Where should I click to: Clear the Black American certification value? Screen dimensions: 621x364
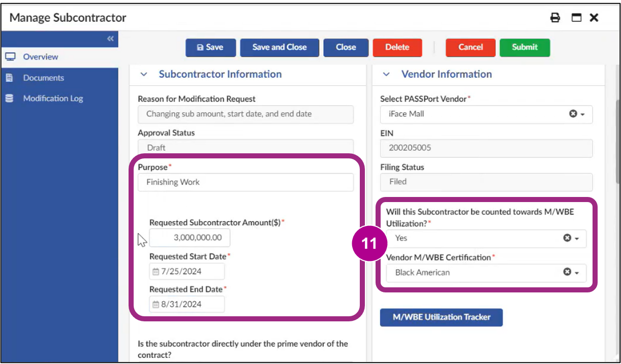567,273
